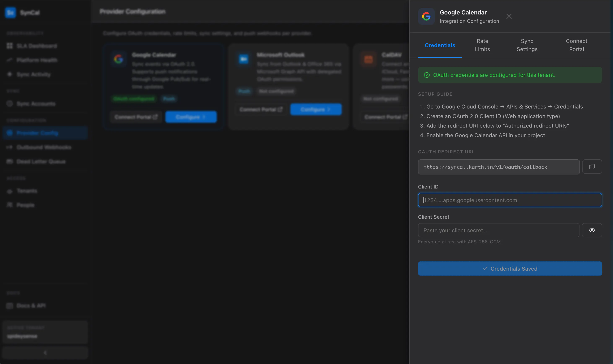Screen dimensions: 613x364
Task: Open Outbound Webhooks in sidebar
Action: click(45, 147)
